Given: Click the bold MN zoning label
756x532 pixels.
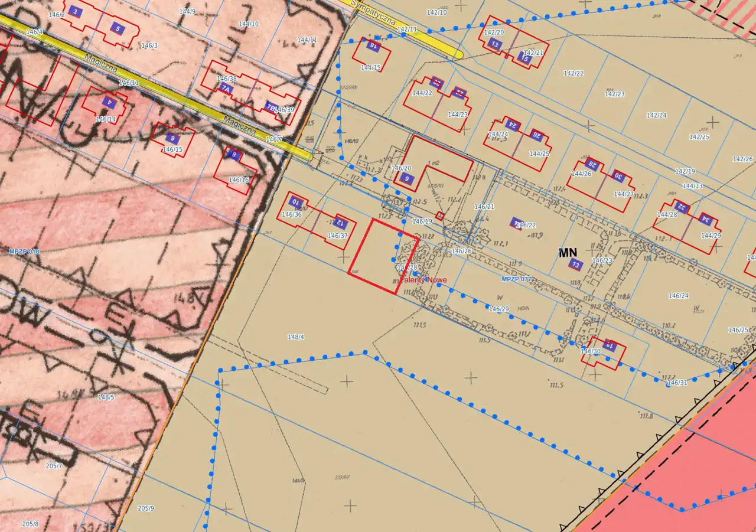Looking at the screenshot, I should click(568, 253).
